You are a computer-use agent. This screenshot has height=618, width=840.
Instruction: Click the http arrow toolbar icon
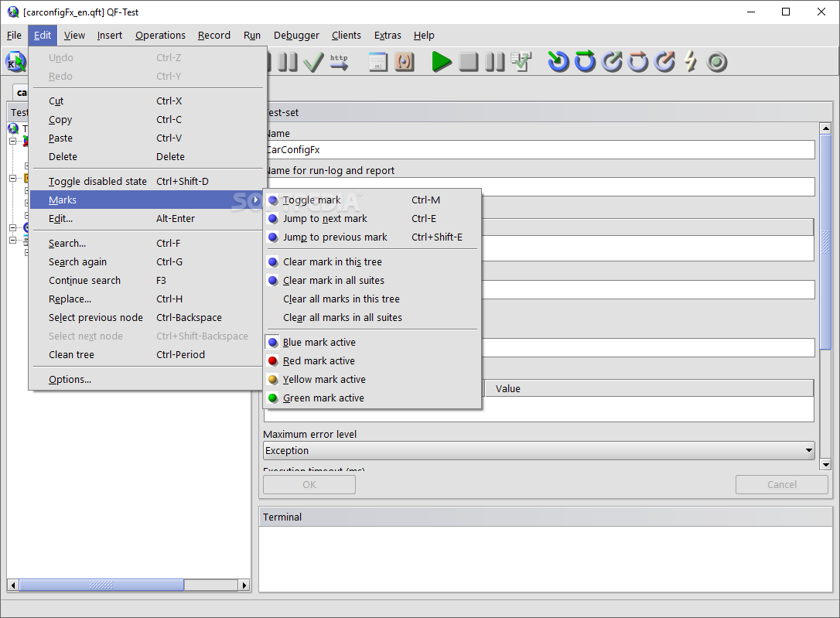[339, 62]
